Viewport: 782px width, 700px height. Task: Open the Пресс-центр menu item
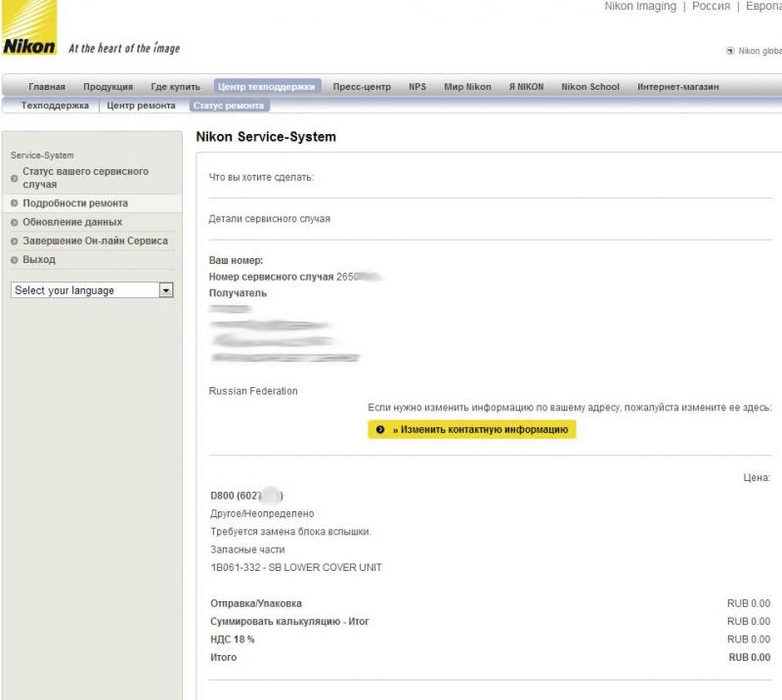tap(362, 86)
